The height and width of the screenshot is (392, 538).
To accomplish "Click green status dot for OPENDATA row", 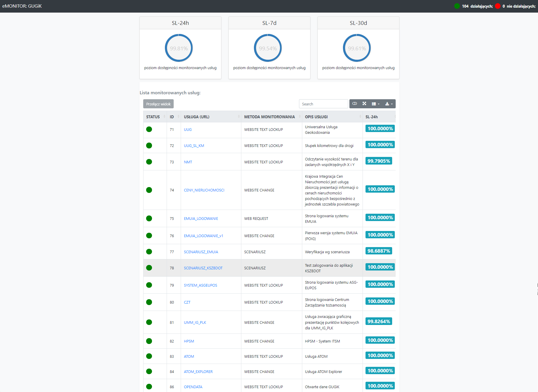I will click(149, 386).
